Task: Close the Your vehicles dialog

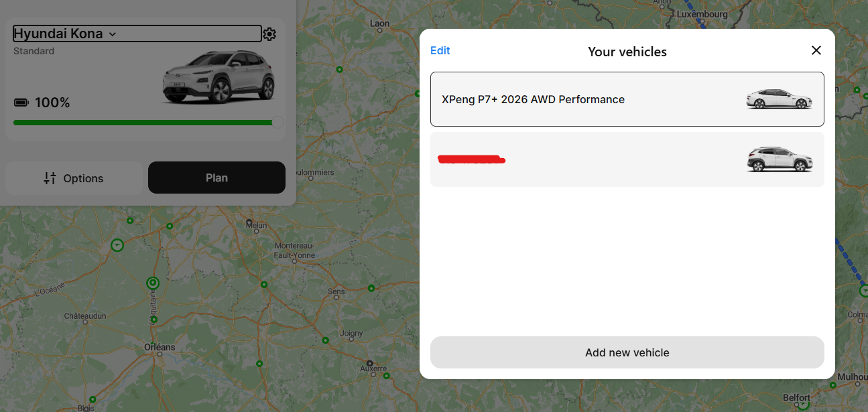Action: click(x=816, y=50)
